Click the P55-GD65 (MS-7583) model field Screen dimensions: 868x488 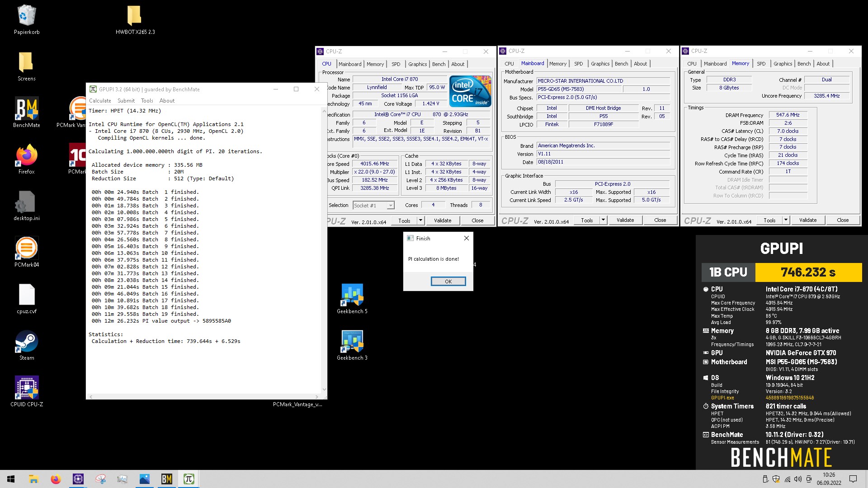coord(579,89)
